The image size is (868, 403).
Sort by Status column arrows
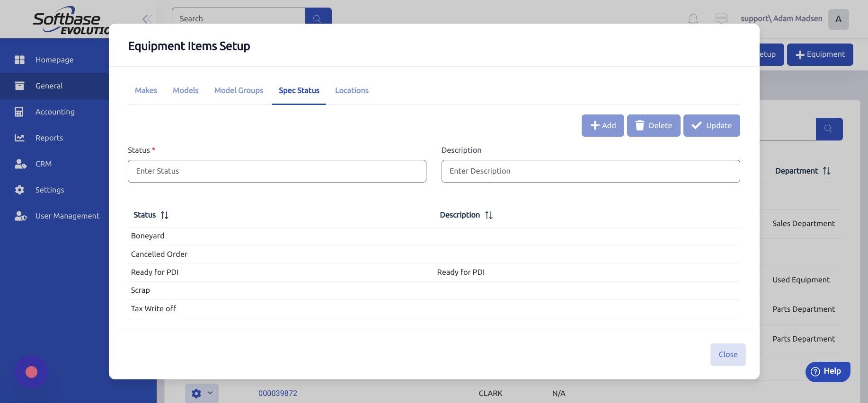click(x=165, y=215)
